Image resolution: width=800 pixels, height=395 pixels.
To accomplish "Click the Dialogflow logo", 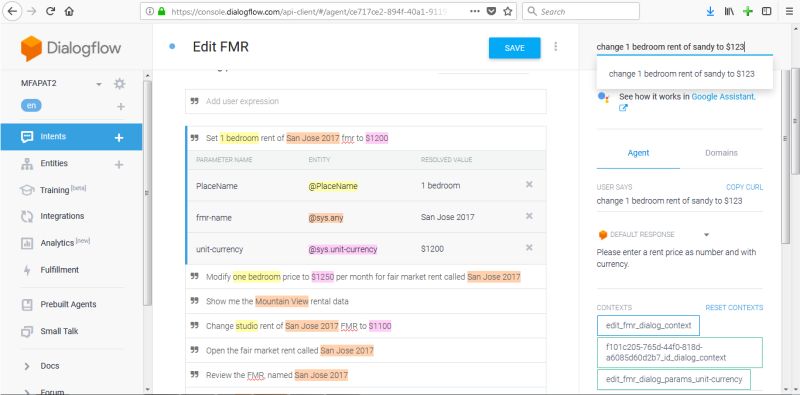I will coord(71,48).
